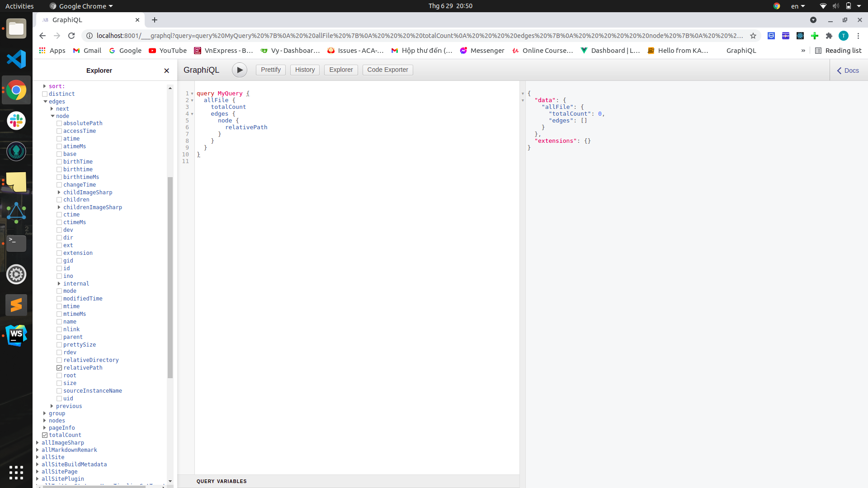868x488 pixels.
Task: Open the Chrome three-dot menu
Action: (x=858, y=36)
